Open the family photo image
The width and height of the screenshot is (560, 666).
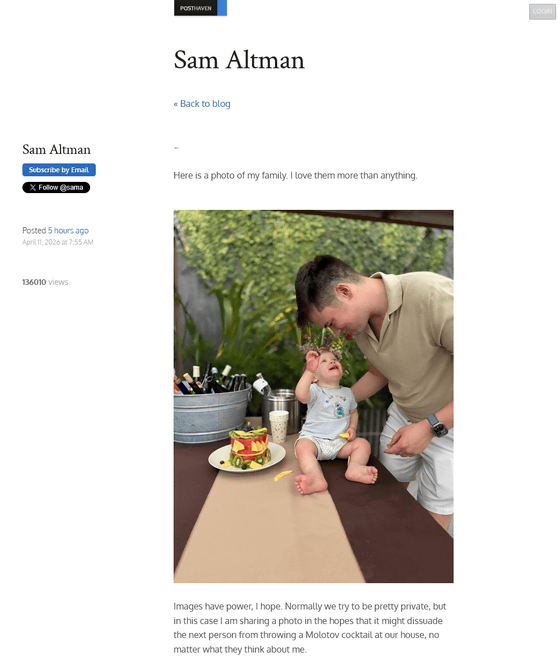[x=313, y=396]
